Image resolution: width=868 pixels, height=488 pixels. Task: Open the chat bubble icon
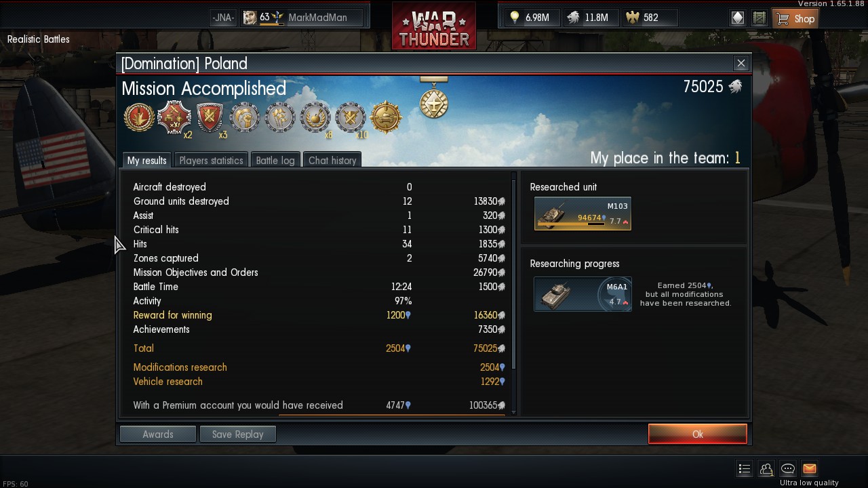(x=787, y=468)
